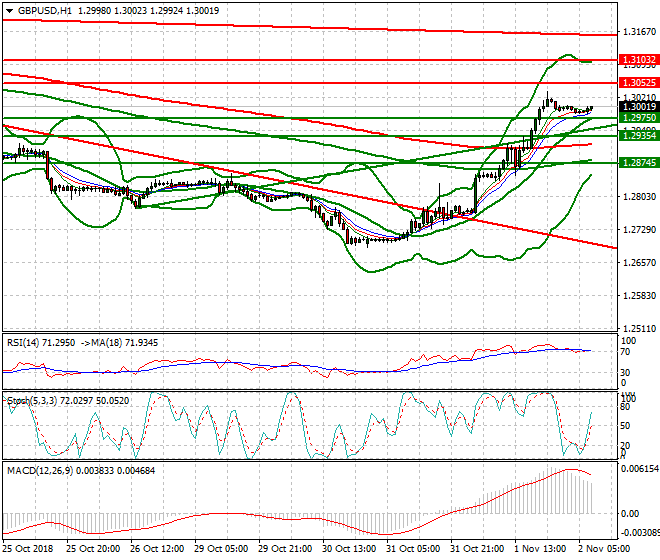Select the 1 Nov 13:00 time label
Screen dimensions: 660x560
[540, 549]
